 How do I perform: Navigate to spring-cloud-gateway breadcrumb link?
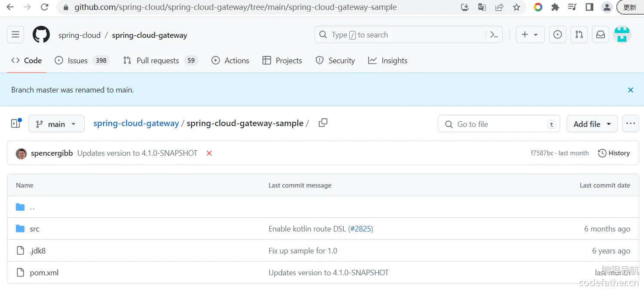click(136, 123)
